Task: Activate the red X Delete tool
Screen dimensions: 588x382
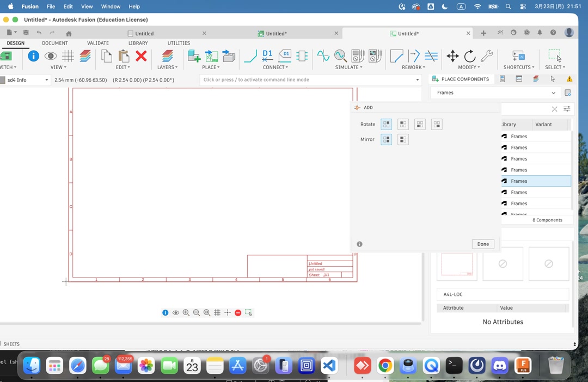Action: click(x=141, y=56)
